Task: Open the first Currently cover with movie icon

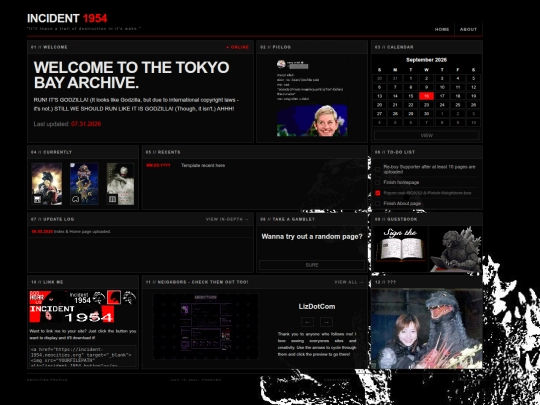Action: [47, 184]
